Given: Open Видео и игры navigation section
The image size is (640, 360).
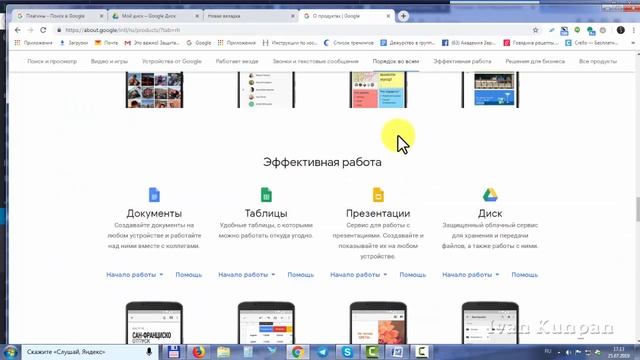Looking at the screenshot, I should click(x=109, y=61).
